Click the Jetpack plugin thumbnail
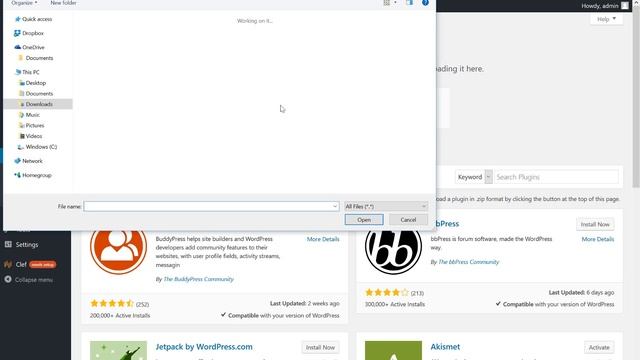Screen dimensions: 640x360 pyautogui.click(x=118, y=351)
